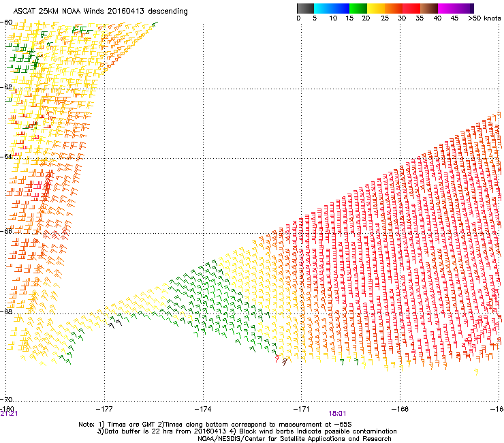This screenshot has width=504, height=443.
Task: Click the legend value 10
Action: click(x=333, y=18)
